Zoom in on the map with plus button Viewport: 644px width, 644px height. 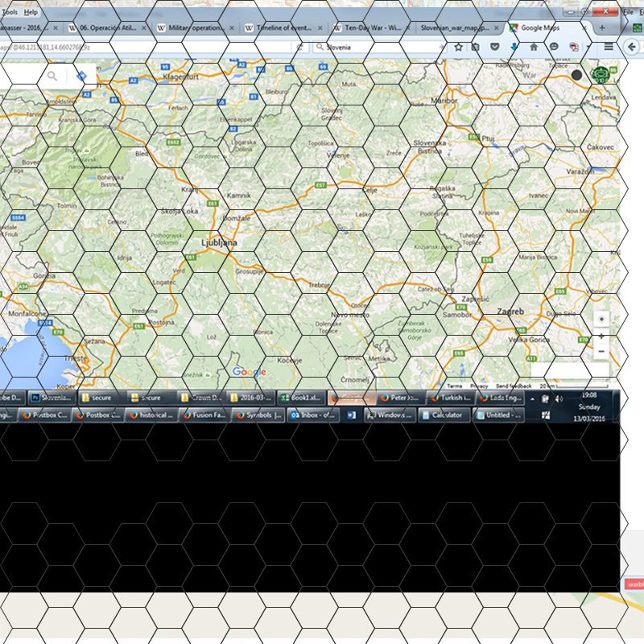point(601,336)
